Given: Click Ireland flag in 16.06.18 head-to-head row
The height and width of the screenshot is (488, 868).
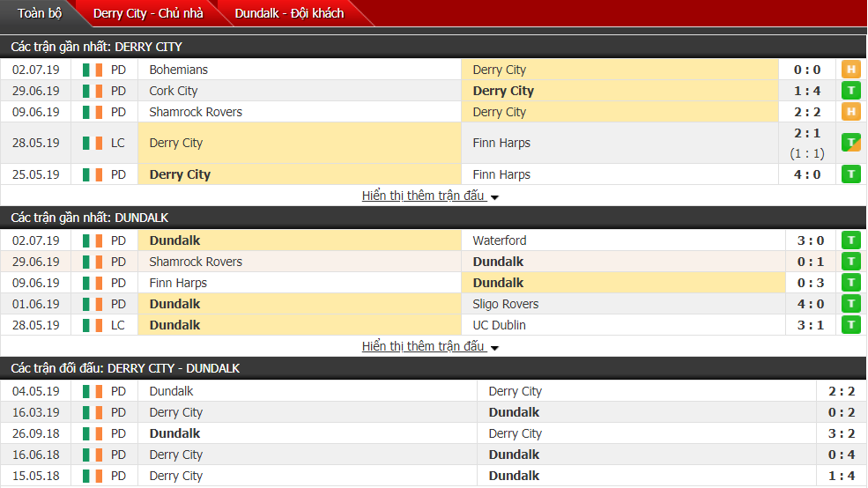Looking at the screenshot, I should pos(93,455).
